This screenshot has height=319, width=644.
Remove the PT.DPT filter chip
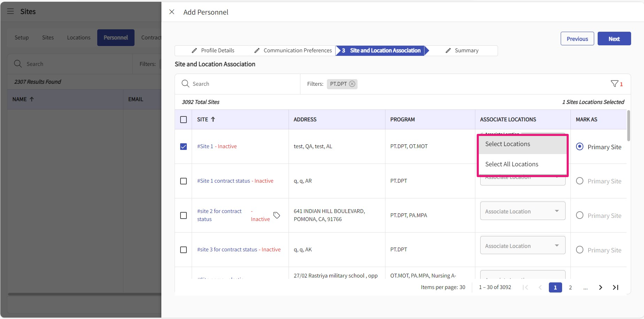click(352, 84)
